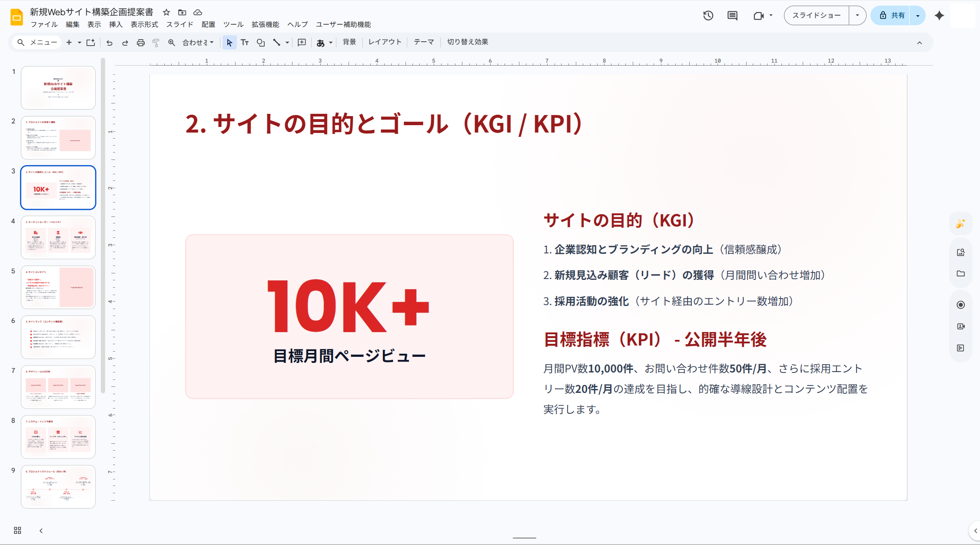This screenshot has width=980, height=545.
Task: Star the presentation document
Action: point(166,13)
